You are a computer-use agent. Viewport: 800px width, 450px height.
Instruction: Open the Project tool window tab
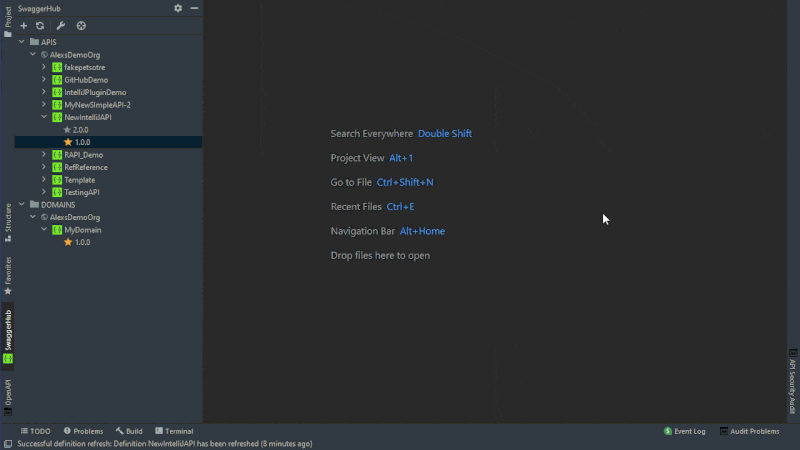tap(8, 22)
